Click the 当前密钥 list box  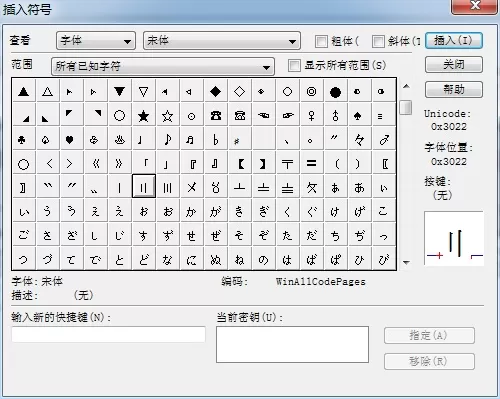click(x=292, y=344)
